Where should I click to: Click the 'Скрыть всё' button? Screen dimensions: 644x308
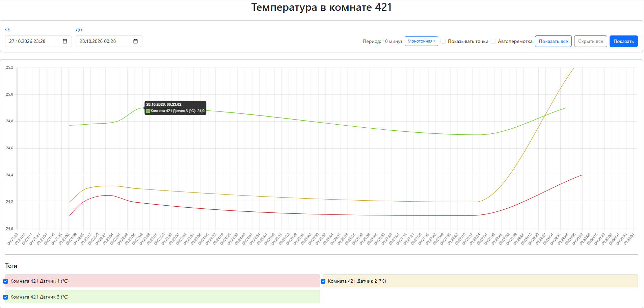[591, 41]
